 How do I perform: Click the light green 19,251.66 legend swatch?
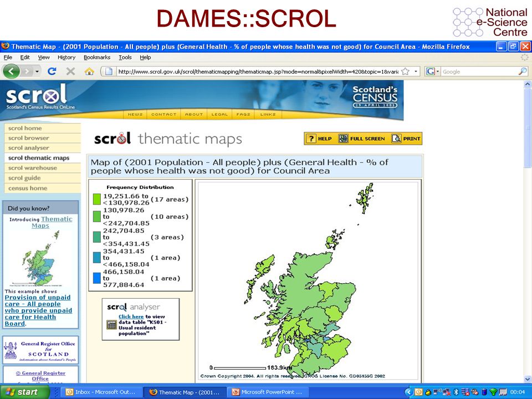pyautogui.click(x=96, y=199)
